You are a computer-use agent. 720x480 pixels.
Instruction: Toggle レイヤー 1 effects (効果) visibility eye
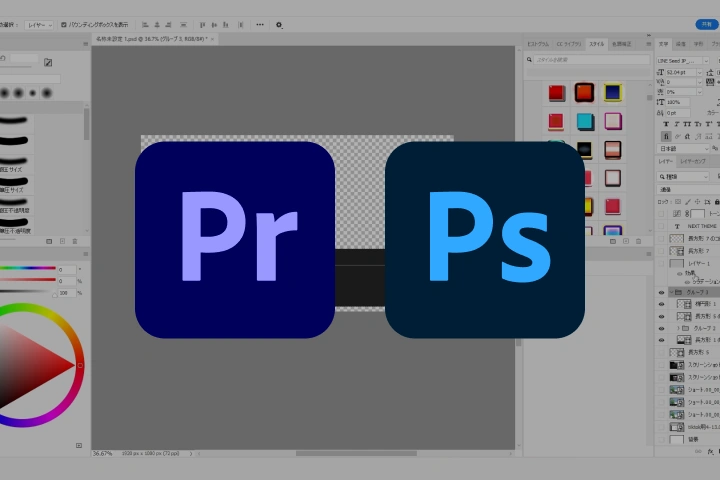pyautogui.click(x=680, y=273)
